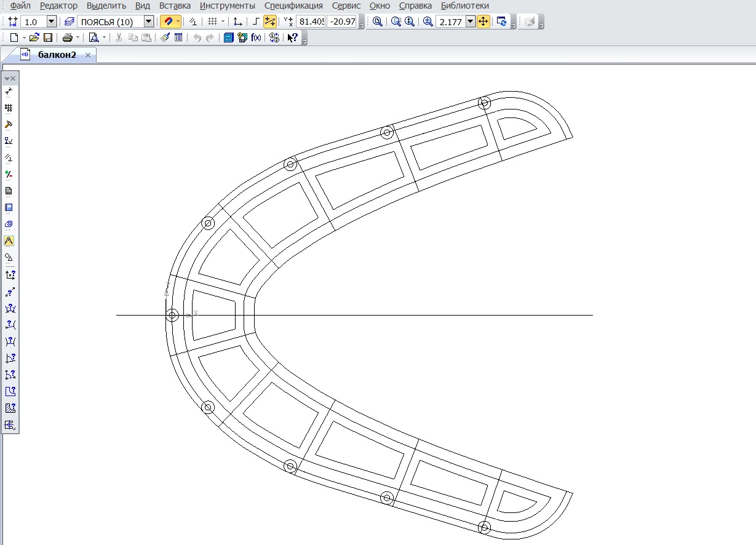This screenshot has height=545, width=756.
Task: Click the save floppy disk icon
Action: pyautogui.click(x=47, y=38)
